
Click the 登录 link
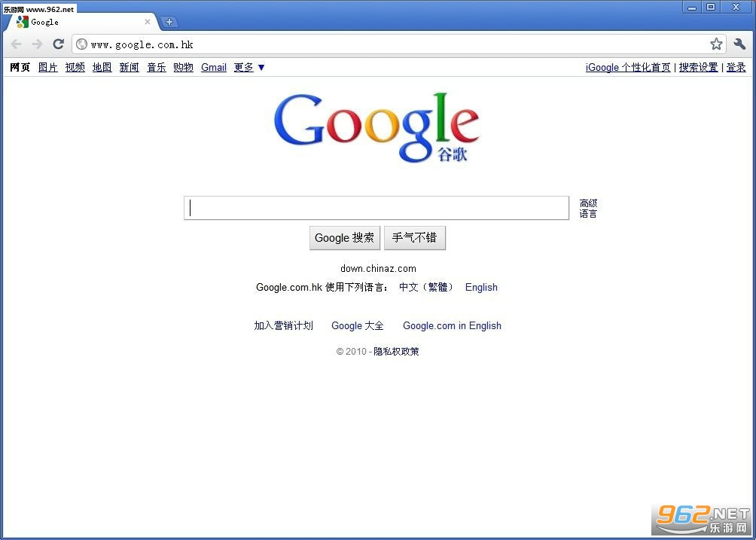point(736,68)
